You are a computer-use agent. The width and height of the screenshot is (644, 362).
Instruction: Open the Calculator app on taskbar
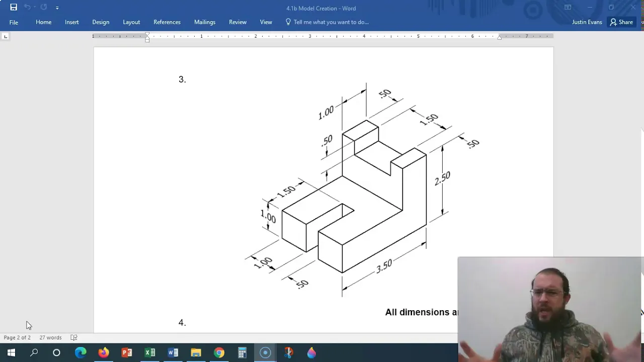click(x=242, y=352)
